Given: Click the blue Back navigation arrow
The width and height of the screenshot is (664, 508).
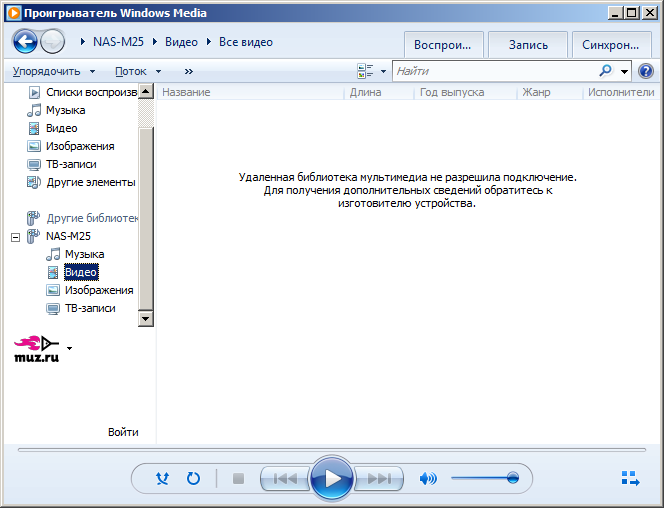Looking at the screenshot, I should [x=25, y=42].
